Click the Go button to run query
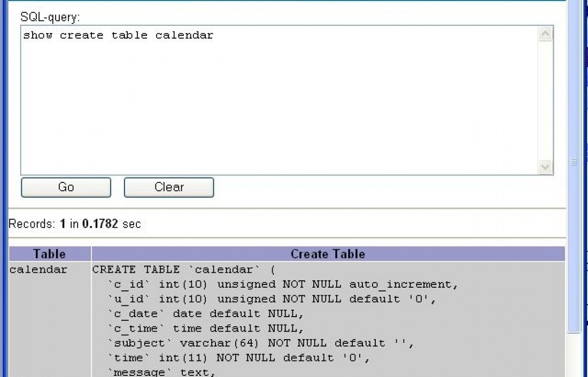This screenshot has width=588, height=377. coord(66,188)
